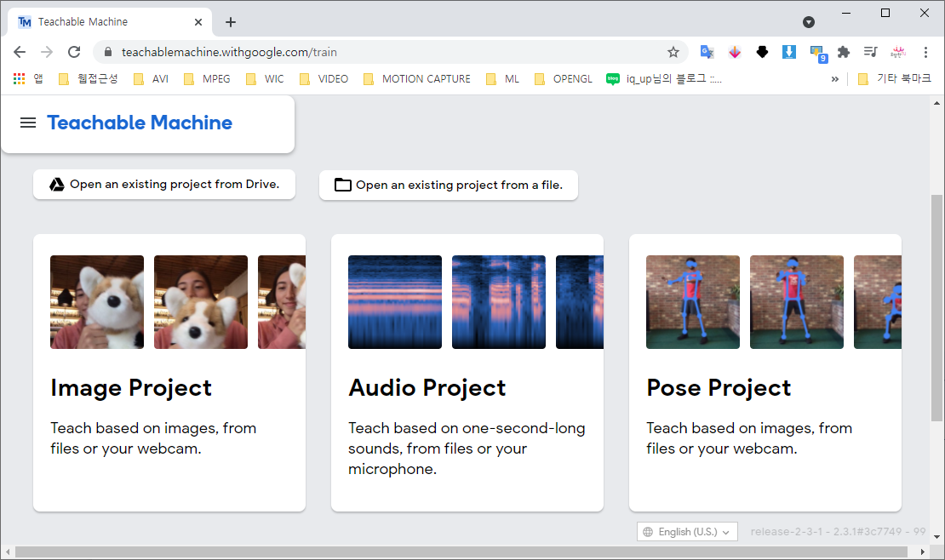Click first corgi plush thumbnail in Image Project
945x560 pixels.
click(x=97, y=302)
